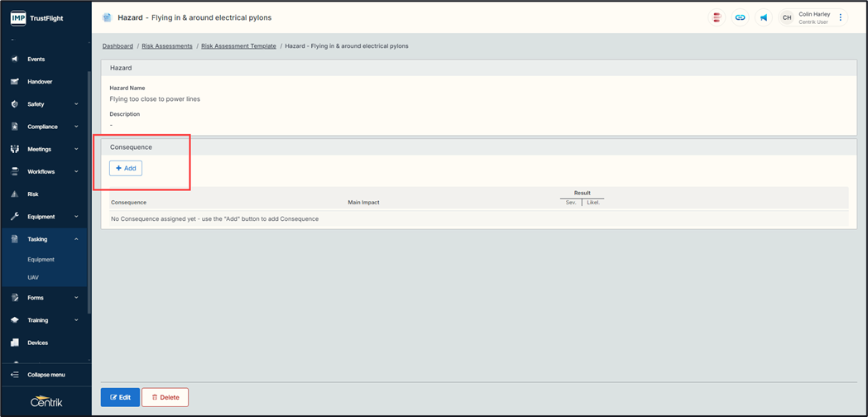This screenshot has width=868, height=417.
Task: Open the Events sidebar menu item
Action: pos(36,60)
